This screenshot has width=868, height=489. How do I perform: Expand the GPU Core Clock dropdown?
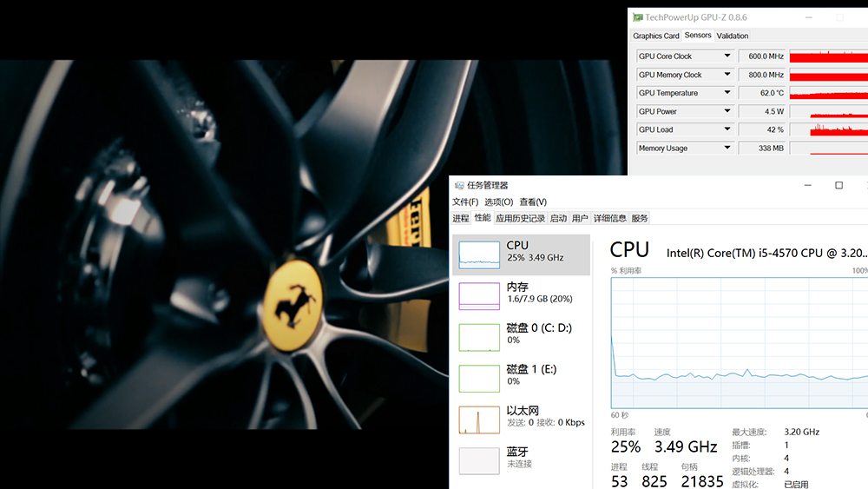(727, 56)
